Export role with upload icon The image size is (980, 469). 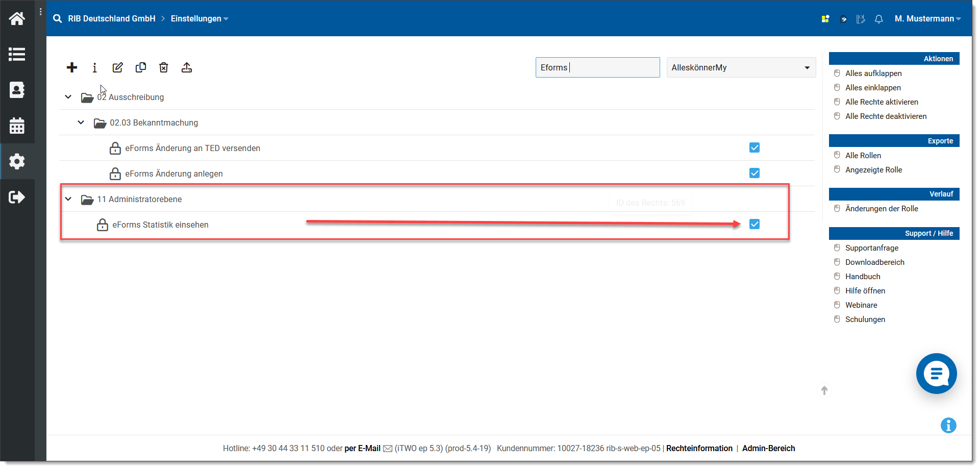click(187, 67)
